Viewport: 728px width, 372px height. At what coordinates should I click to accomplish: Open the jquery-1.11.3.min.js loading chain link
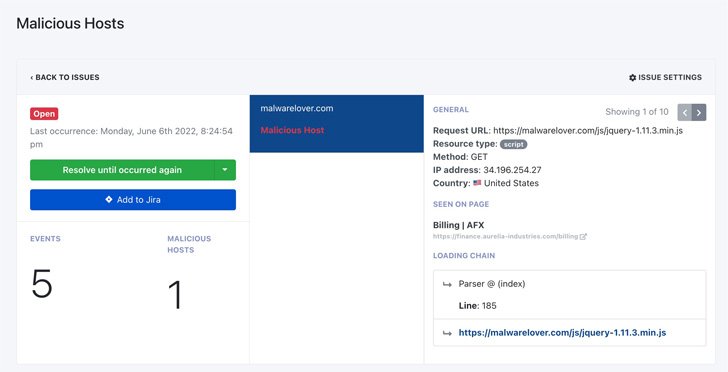pos(562,333)
